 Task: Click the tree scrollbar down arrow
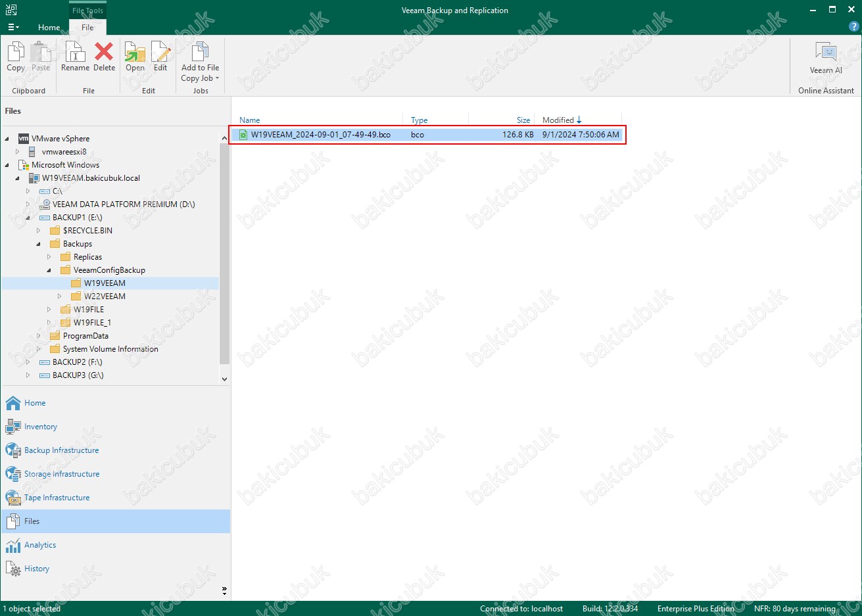[224, 379]
